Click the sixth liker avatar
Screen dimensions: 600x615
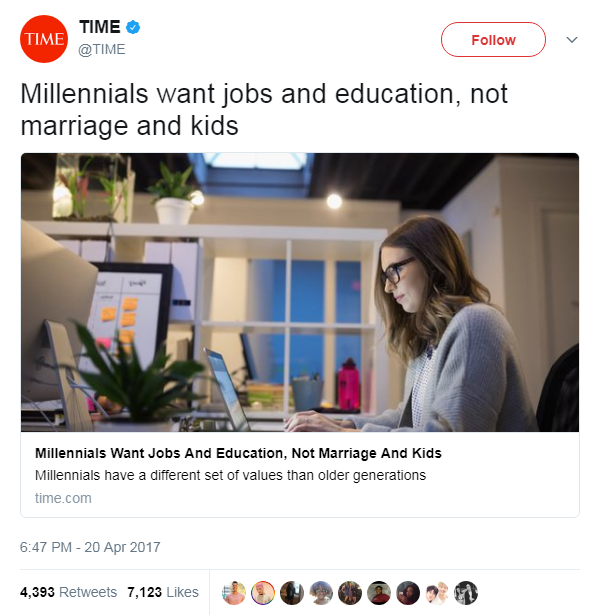pyautogui.click(x=379, y=593)
